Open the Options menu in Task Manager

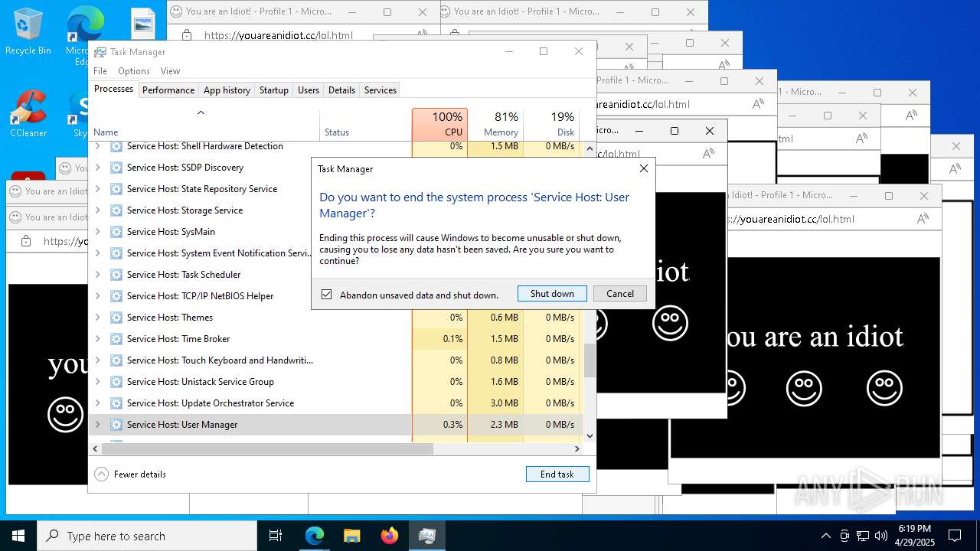134,71
